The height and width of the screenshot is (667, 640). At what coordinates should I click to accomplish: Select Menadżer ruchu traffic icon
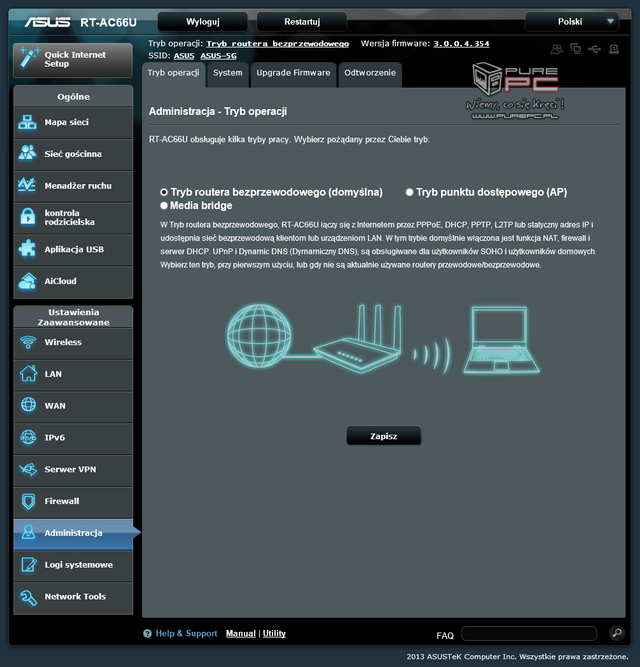pos(27,185)
